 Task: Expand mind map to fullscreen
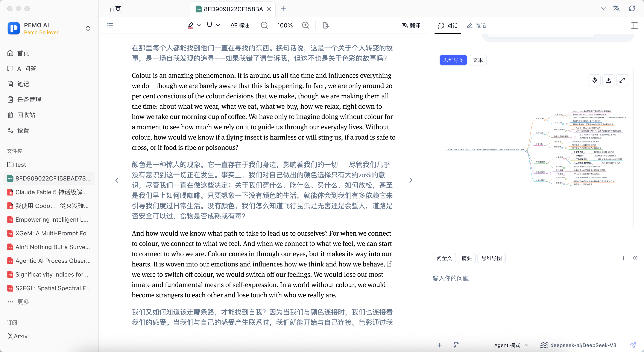point(622,80)
